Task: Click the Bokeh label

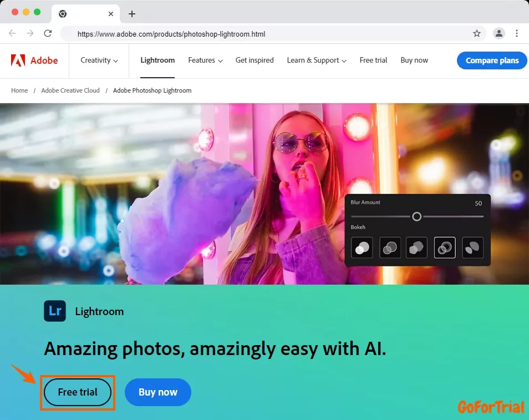Action: (358, 227)
